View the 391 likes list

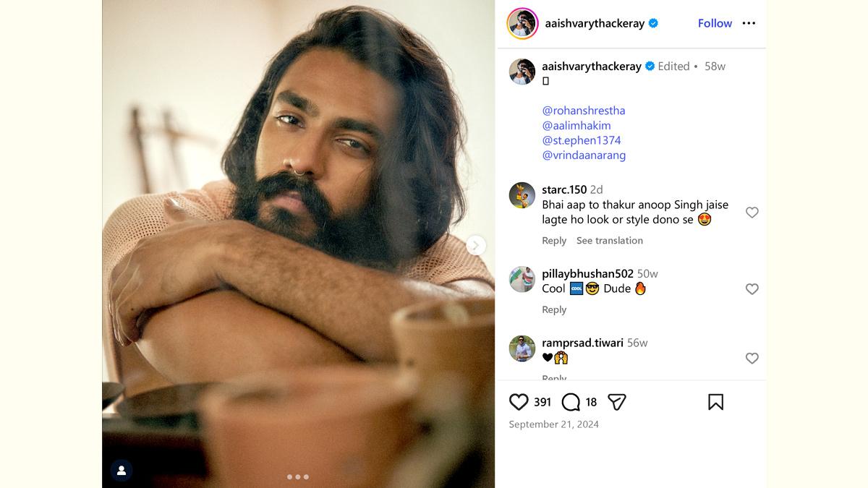coord(542,402)
